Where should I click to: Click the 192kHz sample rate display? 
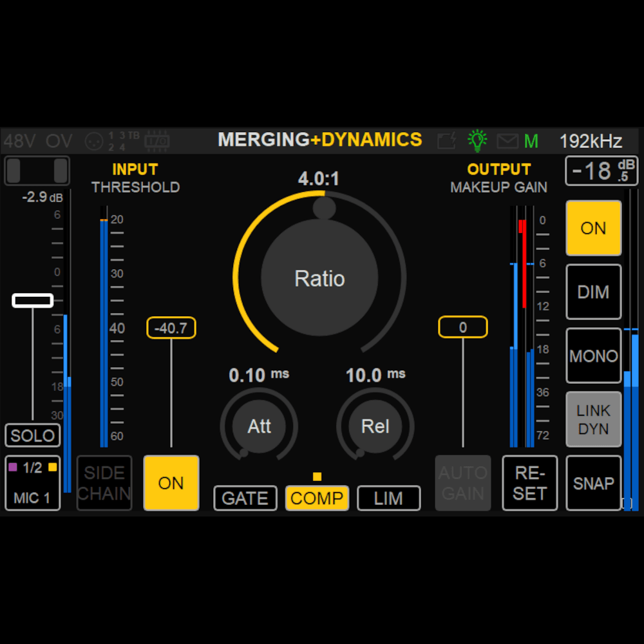591,140
